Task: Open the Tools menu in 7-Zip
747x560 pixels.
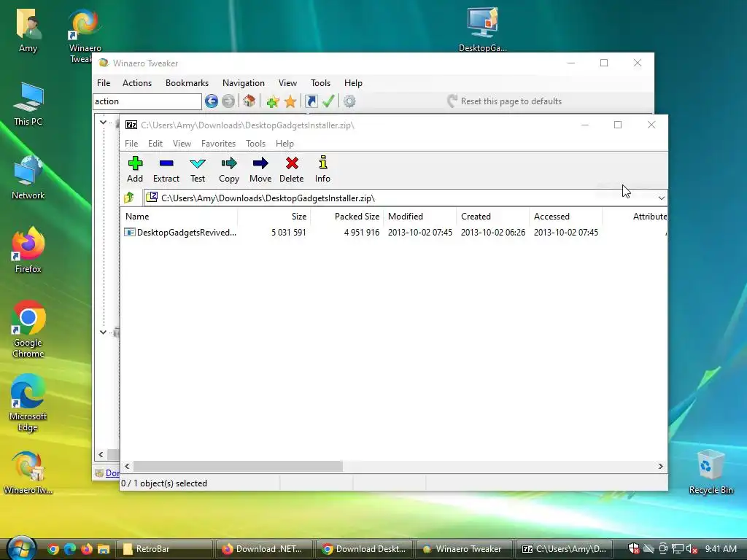Action: [x=255, y=144]
